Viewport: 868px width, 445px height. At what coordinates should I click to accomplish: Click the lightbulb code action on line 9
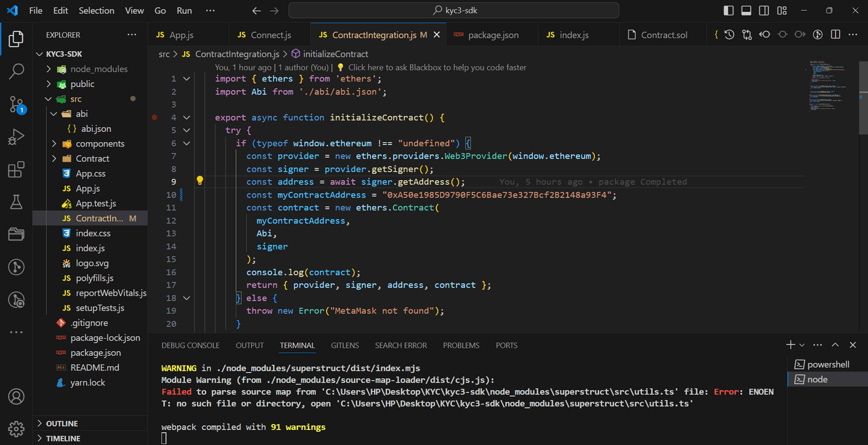click(200, 180)
